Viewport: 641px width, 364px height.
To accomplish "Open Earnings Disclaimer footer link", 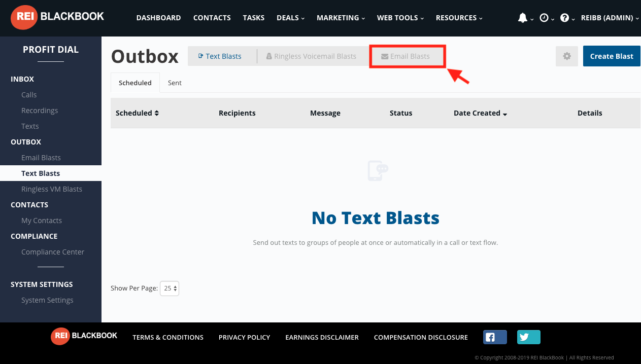I will [x=322, y=337].
